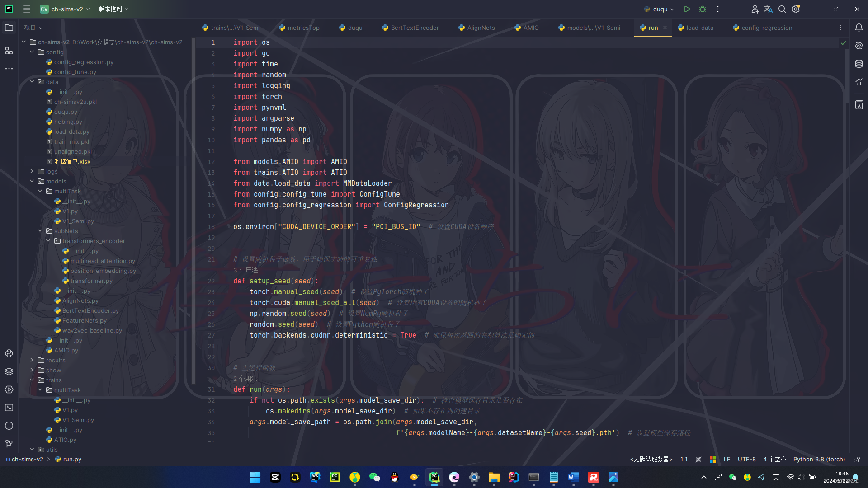Select 数据信息.xlsx in the project tree
Screen dimensions: 868x488
pos(72,161)
